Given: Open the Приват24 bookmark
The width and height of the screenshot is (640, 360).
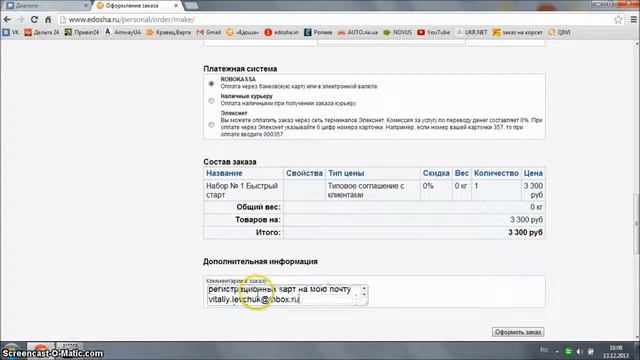Looking at the screenshot, I should 82,32.
